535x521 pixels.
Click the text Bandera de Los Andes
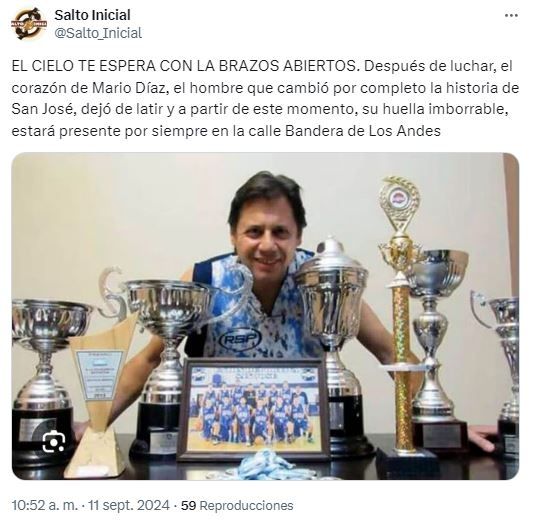(x=363, y=131)
